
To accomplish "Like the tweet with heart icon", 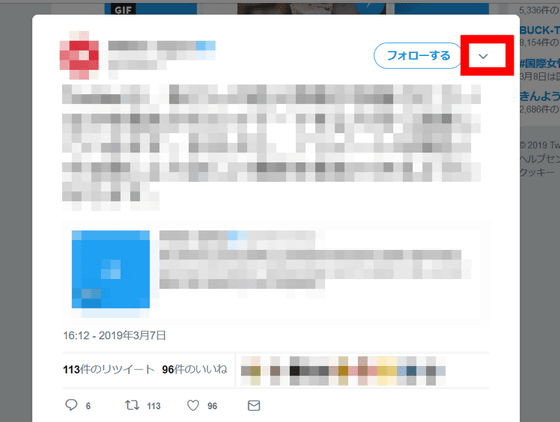I will (x=193, y=405).
